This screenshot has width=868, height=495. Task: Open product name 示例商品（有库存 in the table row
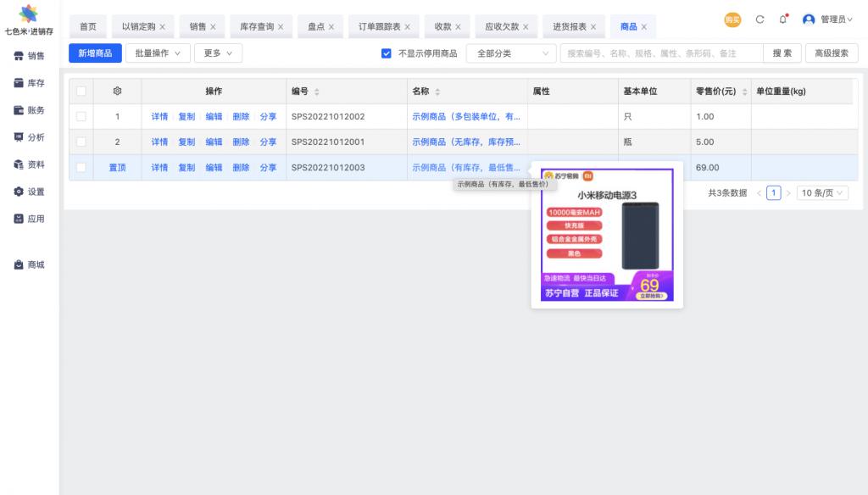coord(466,168)
